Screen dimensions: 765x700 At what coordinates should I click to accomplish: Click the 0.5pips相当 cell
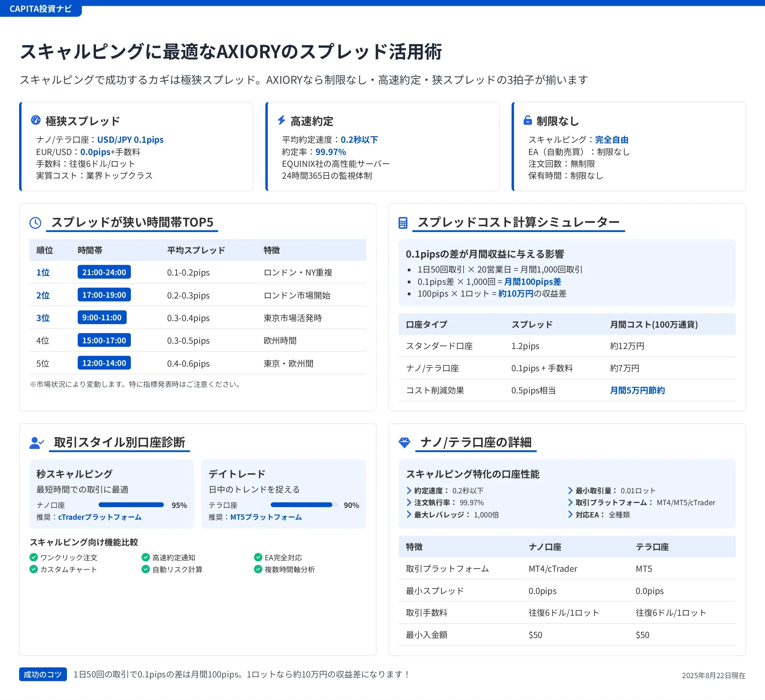tap(534, 390)
